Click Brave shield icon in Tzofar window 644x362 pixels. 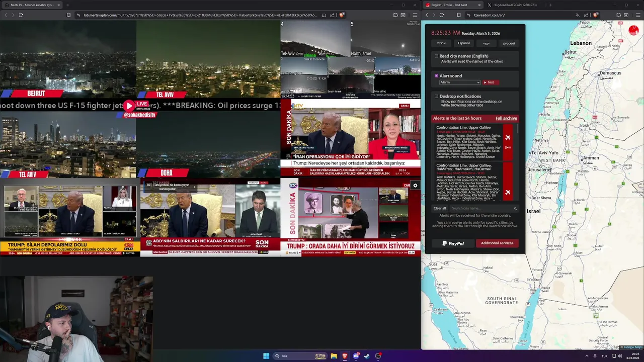point(596,15)
